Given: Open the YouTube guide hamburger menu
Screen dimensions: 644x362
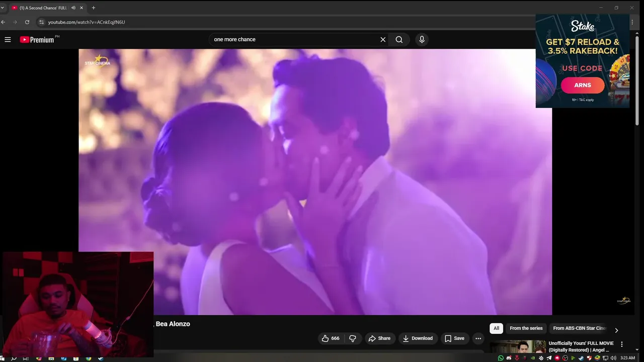Looking at the screenshot, I should coord(8,39).
